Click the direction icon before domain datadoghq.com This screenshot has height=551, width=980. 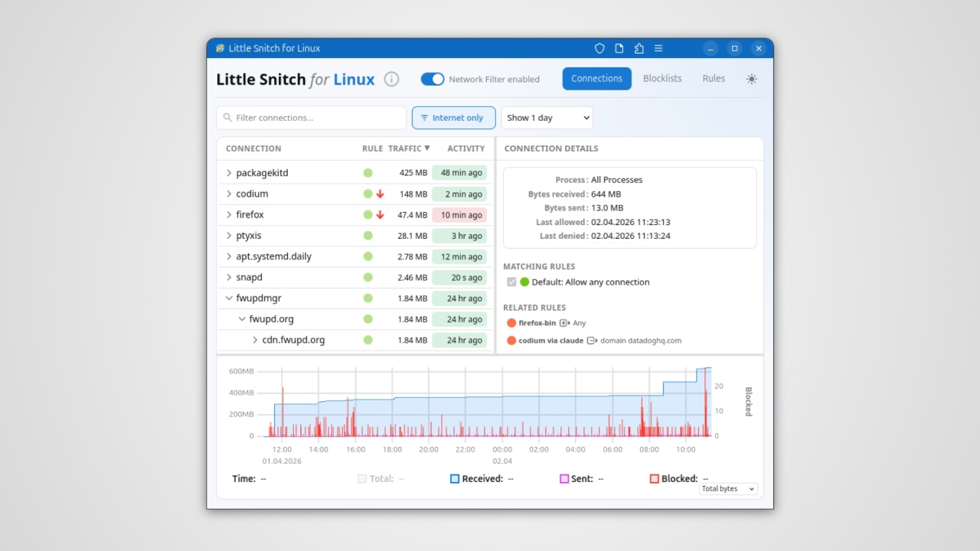coord(592,341)
